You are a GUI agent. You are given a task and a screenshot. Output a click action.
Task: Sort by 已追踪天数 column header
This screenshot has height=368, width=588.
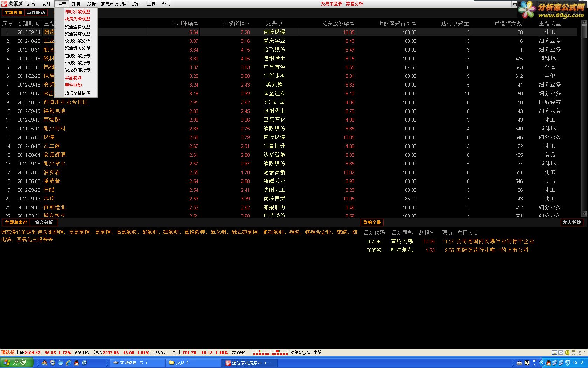tap(508, 23)
